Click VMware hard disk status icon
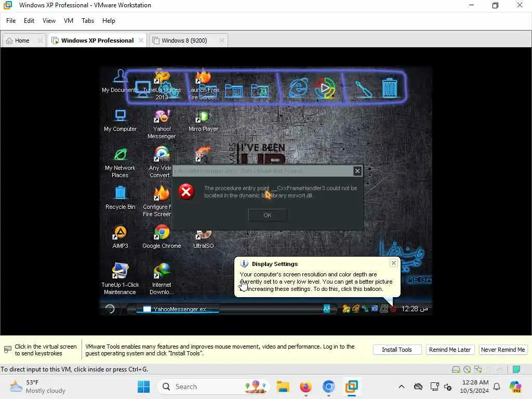532x399 pixels. [456, 369]
